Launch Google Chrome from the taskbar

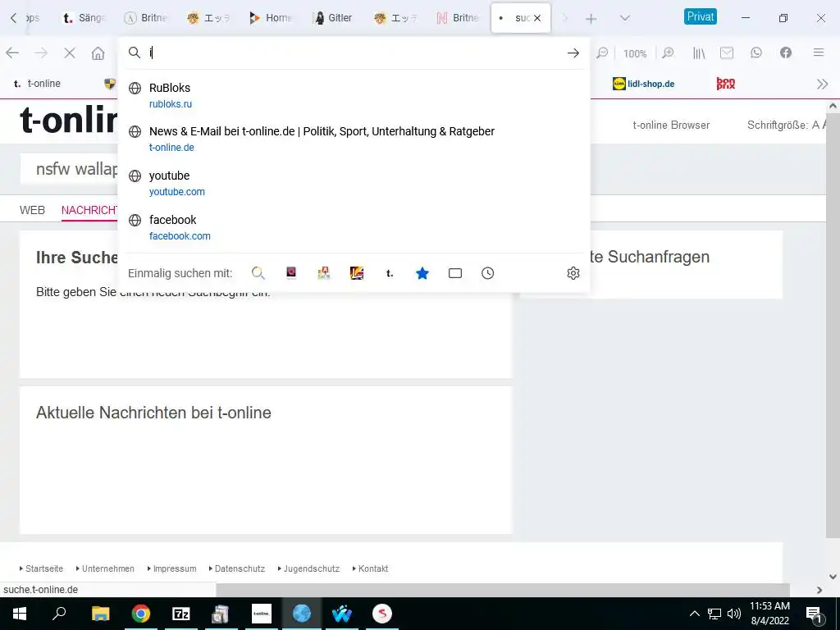141,614
